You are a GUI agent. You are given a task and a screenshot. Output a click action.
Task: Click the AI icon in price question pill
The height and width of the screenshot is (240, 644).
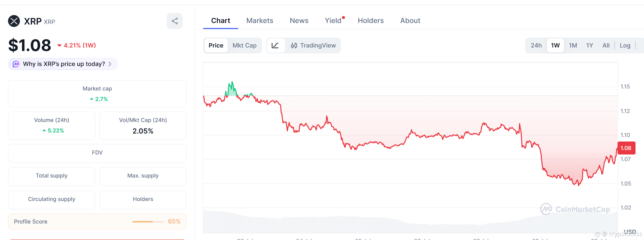coord(16,64)
